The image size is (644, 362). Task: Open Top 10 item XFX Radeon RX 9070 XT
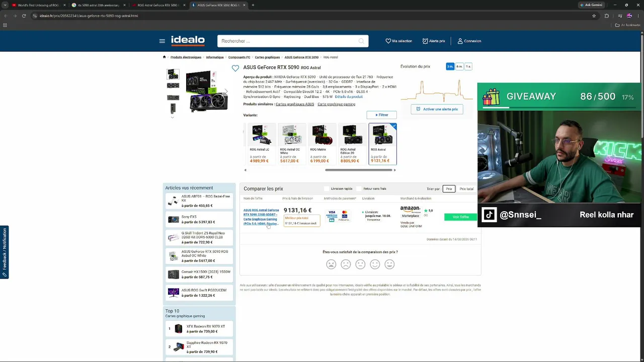click(199, 329)
